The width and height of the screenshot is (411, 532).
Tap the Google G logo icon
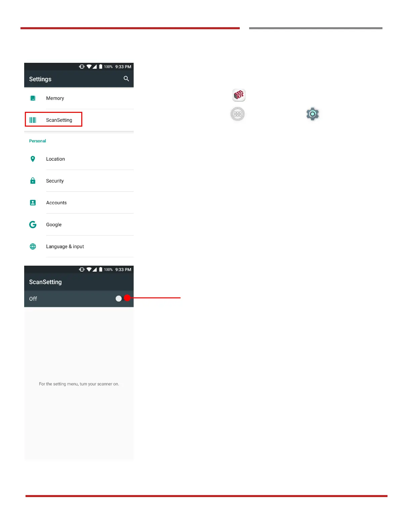(33, 224)
